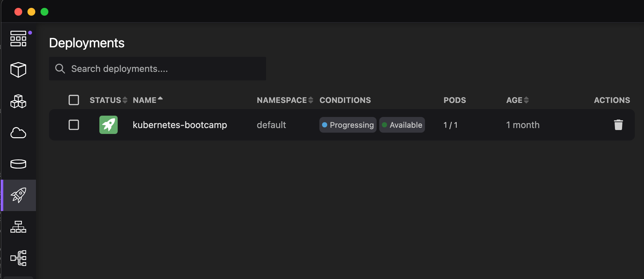
Task: Delete the kubernetes-bootcamp deployment via trash icon
Action: (619, 124)
